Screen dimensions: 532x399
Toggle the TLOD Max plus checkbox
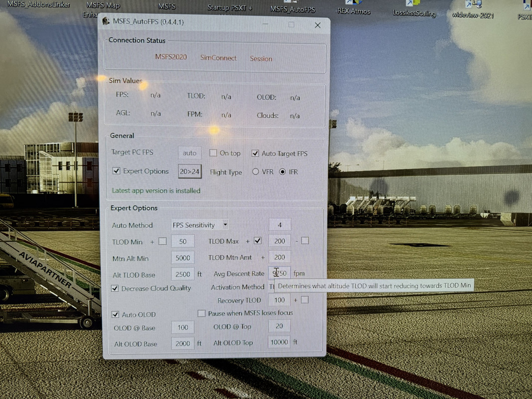[x=258, y=241]
